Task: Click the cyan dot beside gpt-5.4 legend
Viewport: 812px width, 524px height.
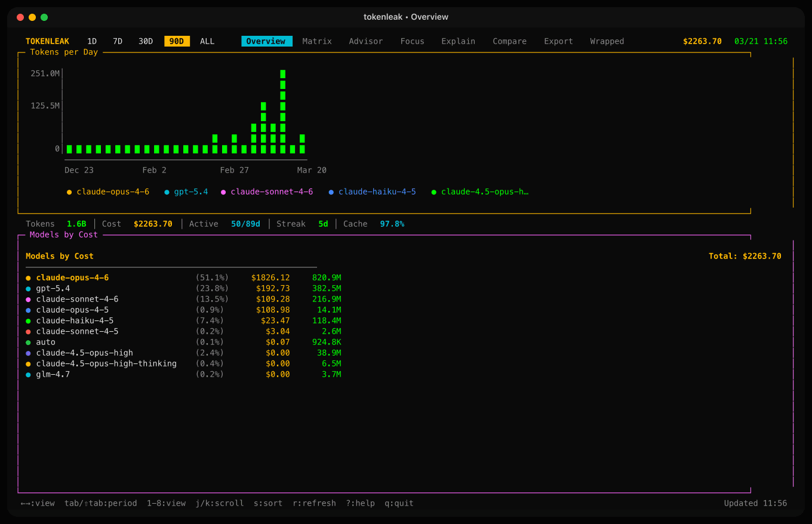Action: 167,192
